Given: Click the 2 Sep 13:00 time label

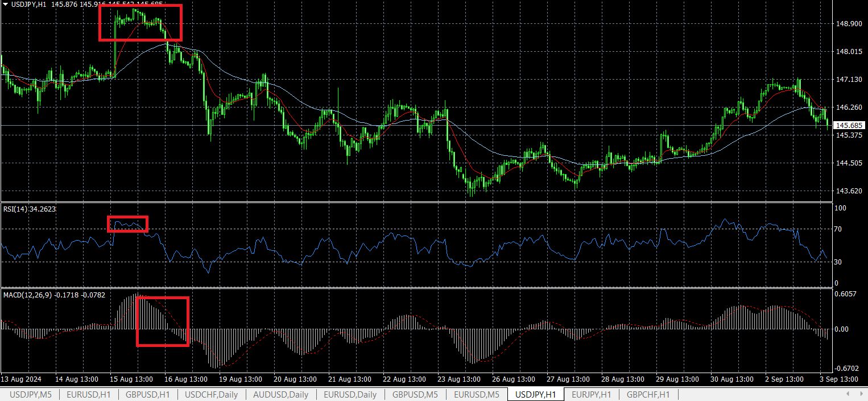Looking at the screenshot, I should tap(785, 379).
